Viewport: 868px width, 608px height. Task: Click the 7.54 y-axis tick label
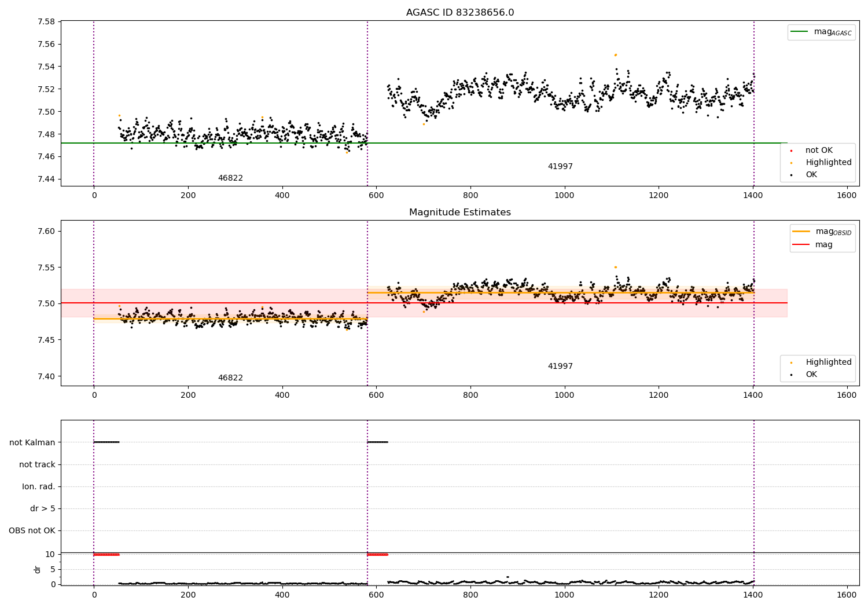46,67
